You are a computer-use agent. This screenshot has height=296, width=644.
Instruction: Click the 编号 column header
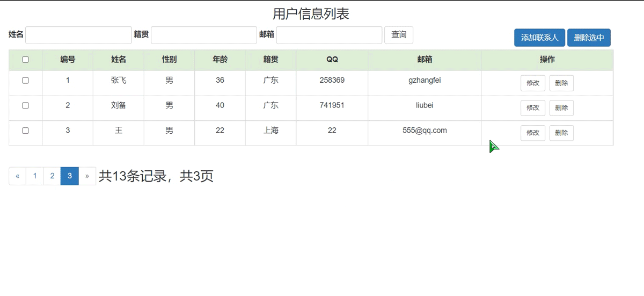[x=68, y=60]
